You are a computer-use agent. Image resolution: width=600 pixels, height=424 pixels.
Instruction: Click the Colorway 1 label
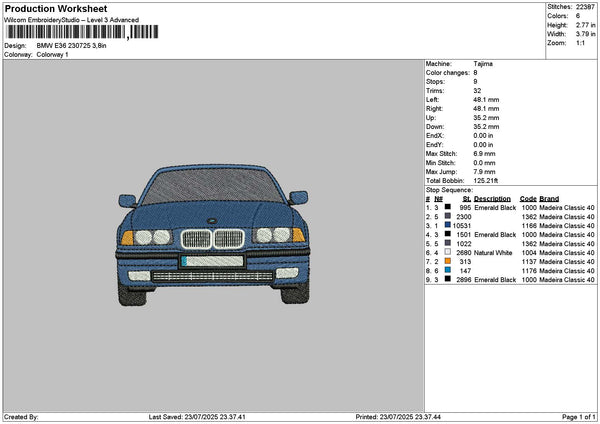click(52, 55)
